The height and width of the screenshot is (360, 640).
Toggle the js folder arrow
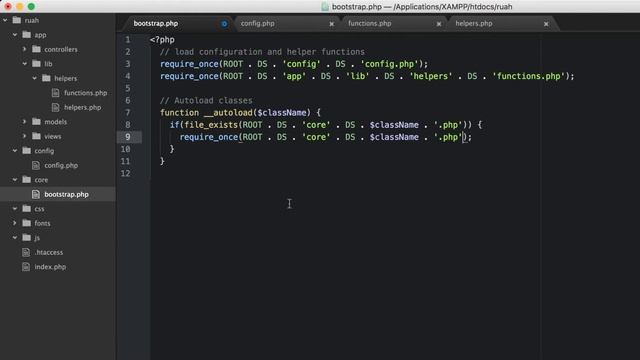coord(15,238)
